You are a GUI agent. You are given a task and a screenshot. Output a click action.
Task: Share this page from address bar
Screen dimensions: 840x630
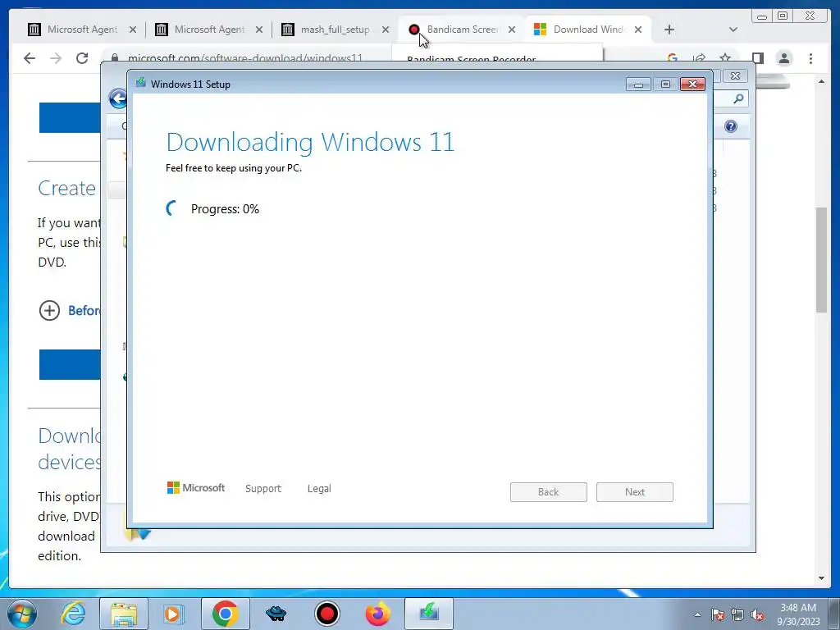(699, 58)
